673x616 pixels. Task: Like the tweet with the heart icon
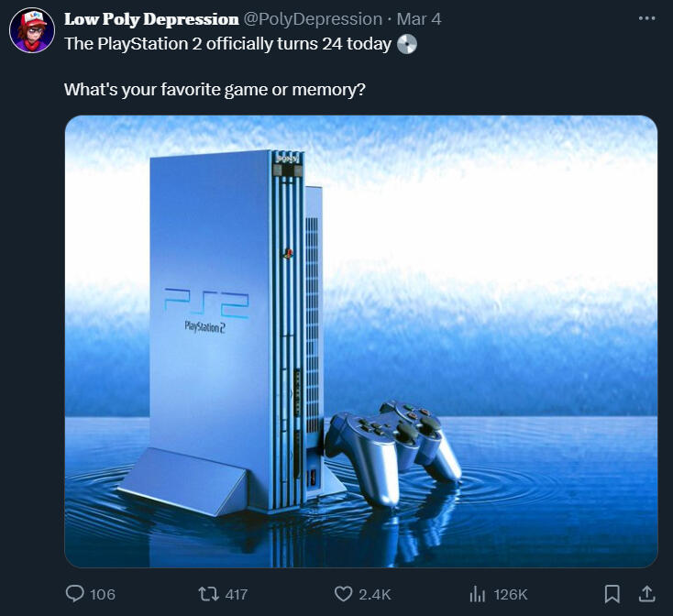tap(343, 594)
